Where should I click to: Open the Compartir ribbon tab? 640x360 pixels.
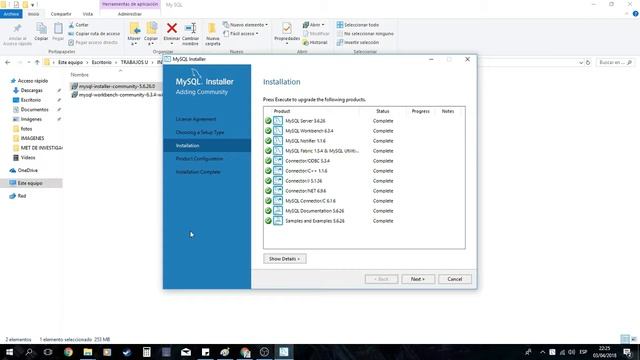[x=61, y=14]
